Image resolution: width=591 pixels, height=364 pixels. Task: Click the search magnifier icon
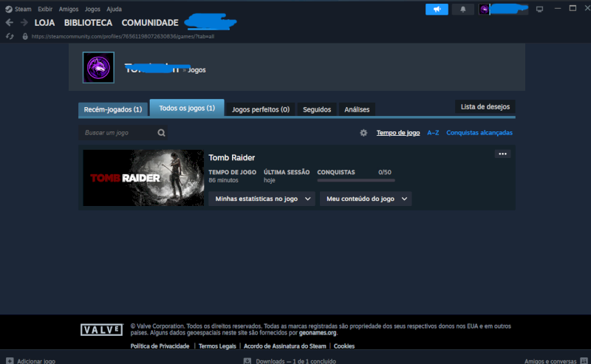[x=161, y=133]
